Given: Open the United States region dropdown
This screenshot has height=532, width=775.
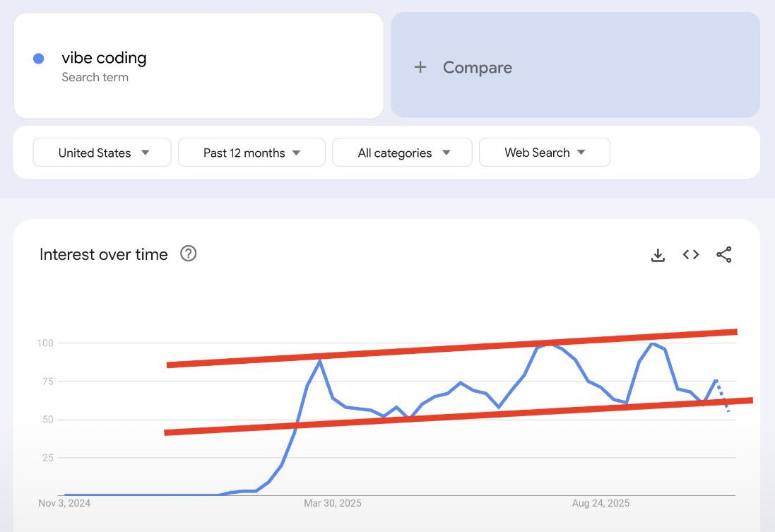Looking at the screenshot, I should [102, 153].
